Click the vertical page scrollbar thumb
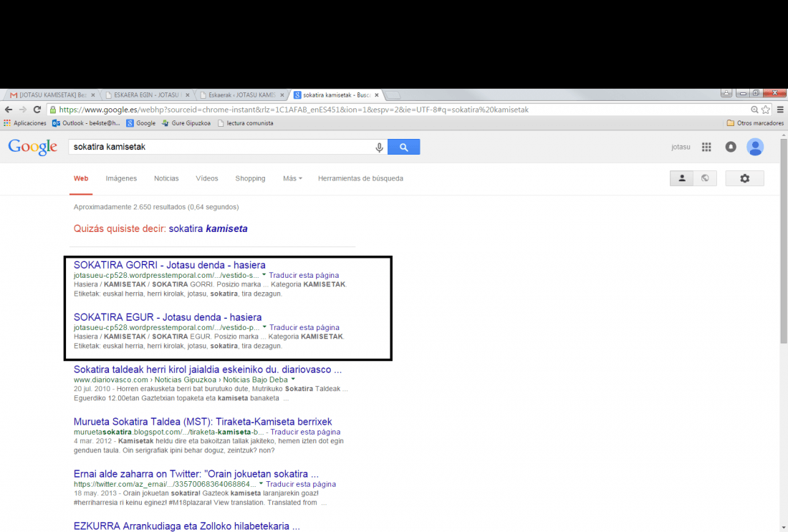This screenshot has width=788, height=532. [784, 242]
